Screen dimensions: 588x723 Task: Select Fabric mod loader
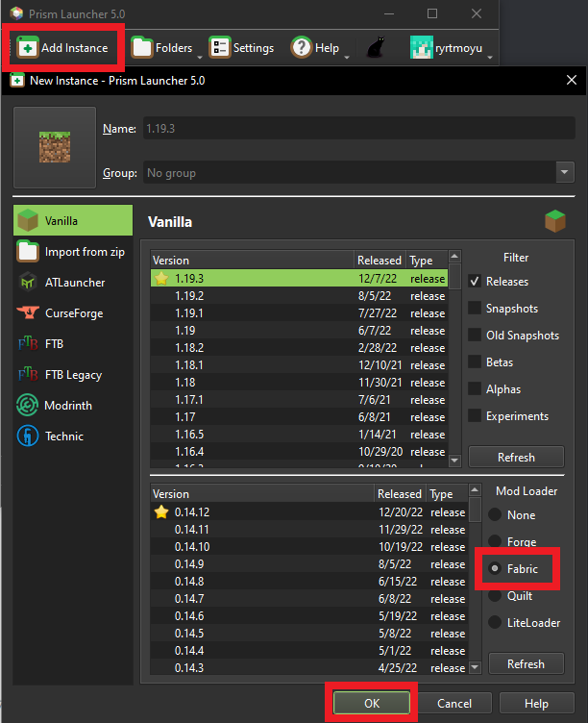click(x=495, y=568)
